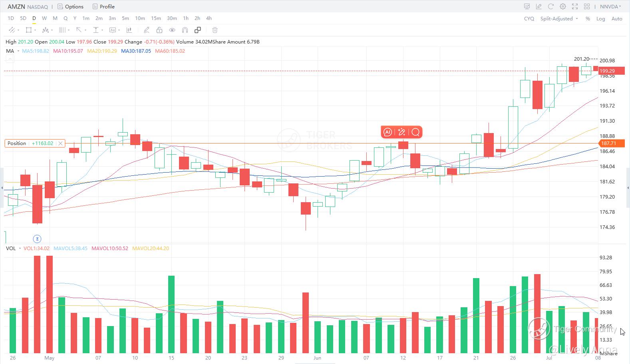Choose the 1h candle interval

(186, 18)
